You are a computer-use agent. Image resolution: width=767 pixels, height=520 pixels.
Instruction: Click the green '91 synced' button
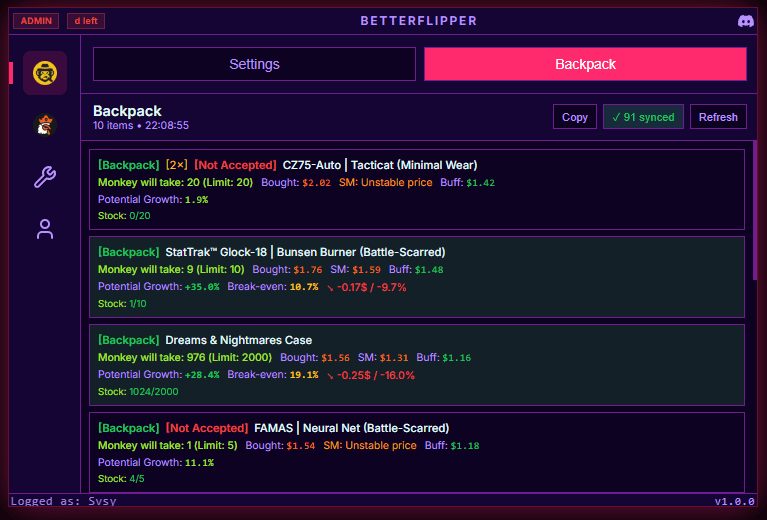[643, 117]
